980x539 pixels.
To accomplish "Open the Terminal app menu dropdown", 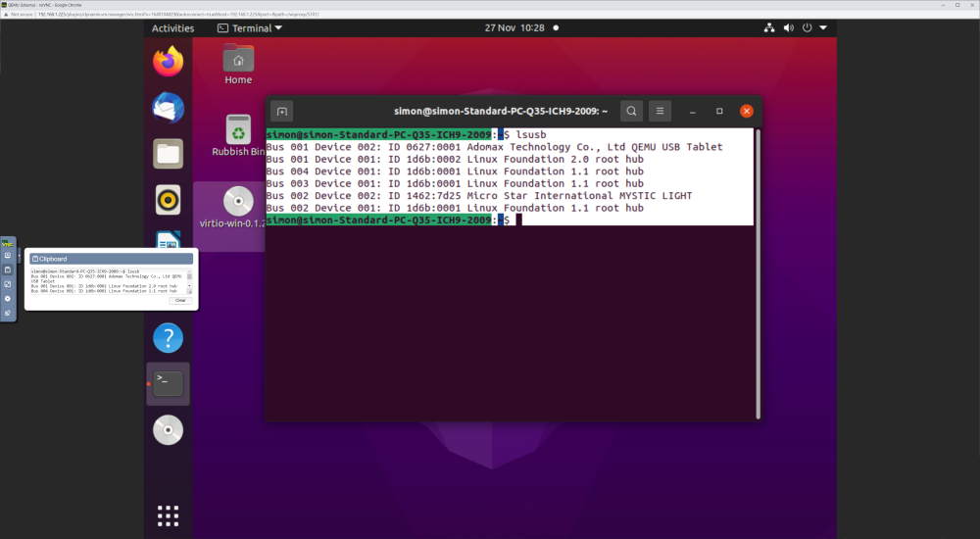I will pyautogui.click(x=250, y=28).
